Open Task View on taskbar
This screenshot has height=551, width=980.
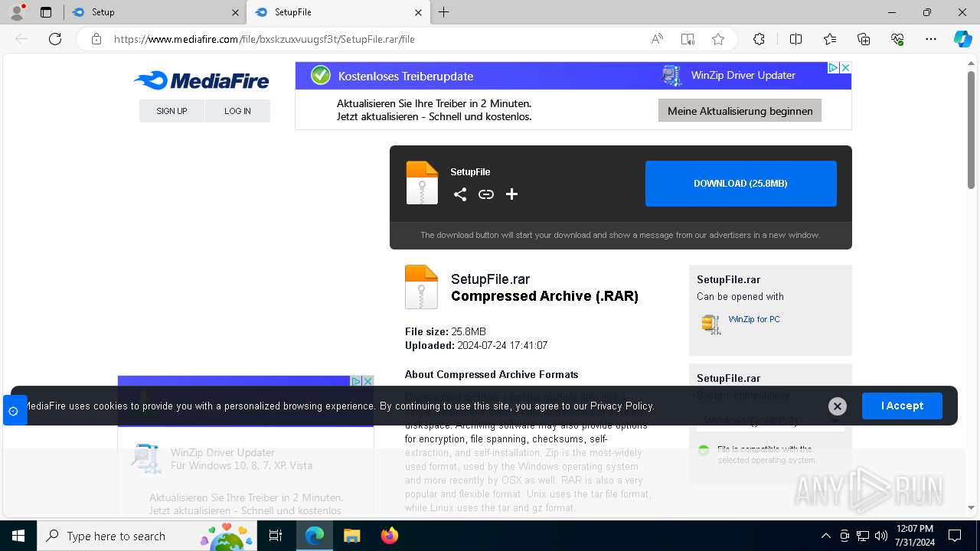[276, 536]
